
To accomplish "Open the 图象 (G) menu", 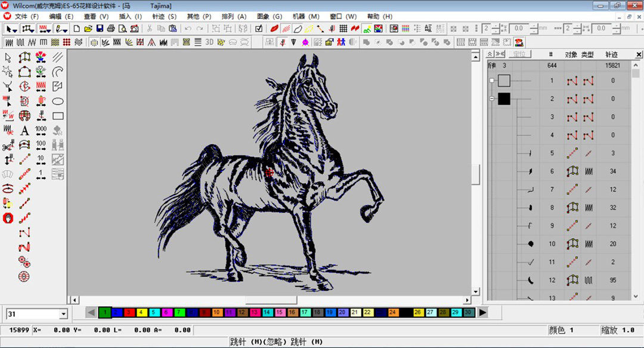I will click(270, 17).
